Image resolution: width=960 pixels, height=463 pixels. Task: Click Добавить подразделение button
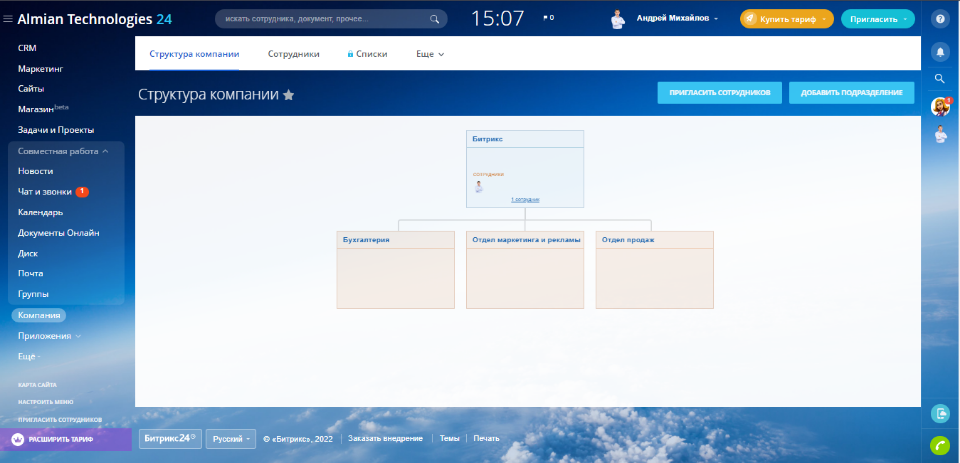click(851, 92)
